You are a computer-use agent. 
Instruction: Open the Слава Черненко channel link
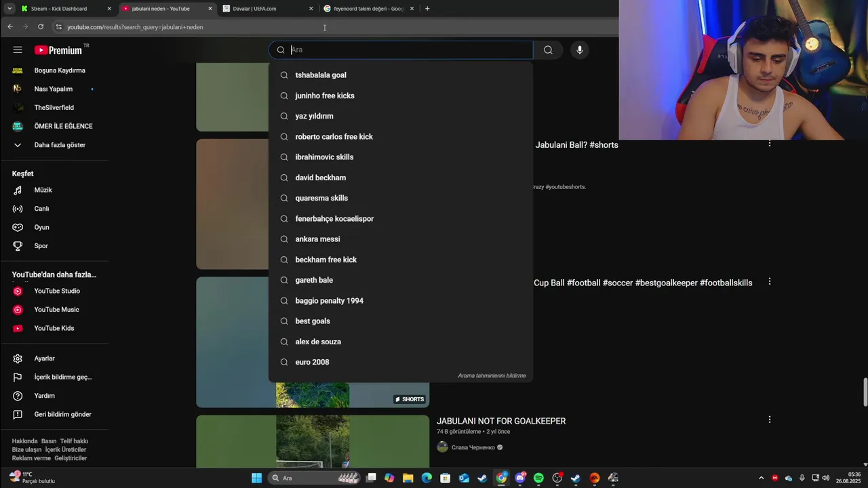(x=473, y=447)
